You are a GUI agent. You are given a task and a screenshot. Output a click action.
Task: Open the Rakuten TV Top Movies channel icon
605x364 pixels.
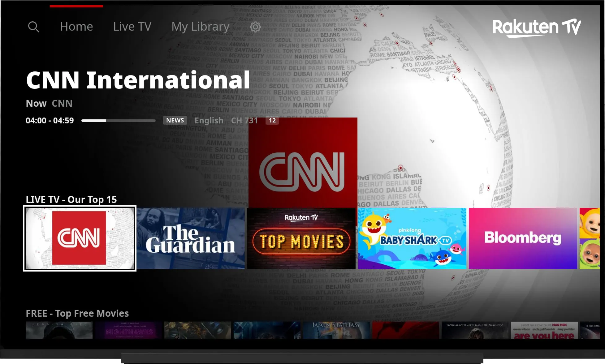301,238
